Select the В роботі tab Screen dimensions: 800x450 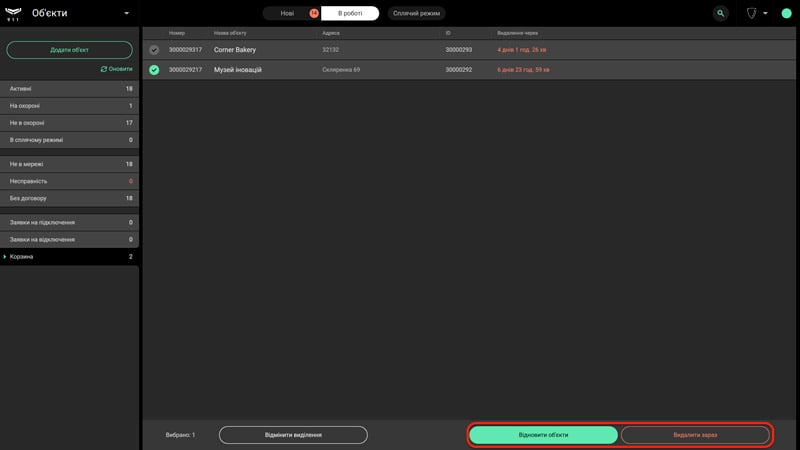pos(350,13)
